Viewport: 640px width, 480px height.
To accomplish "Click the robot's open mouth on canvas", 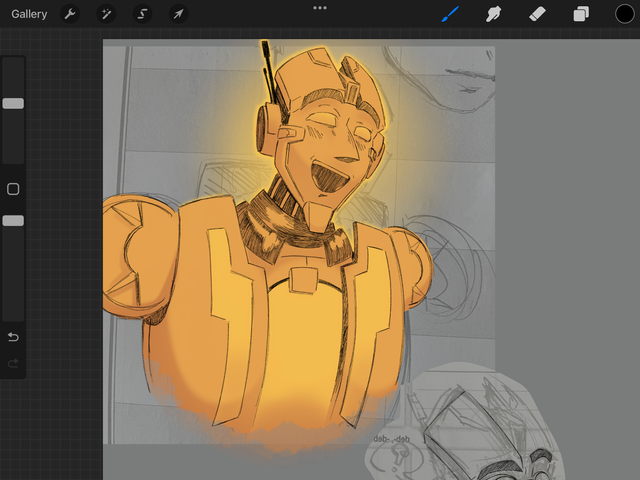I will [x=329, y=178].
